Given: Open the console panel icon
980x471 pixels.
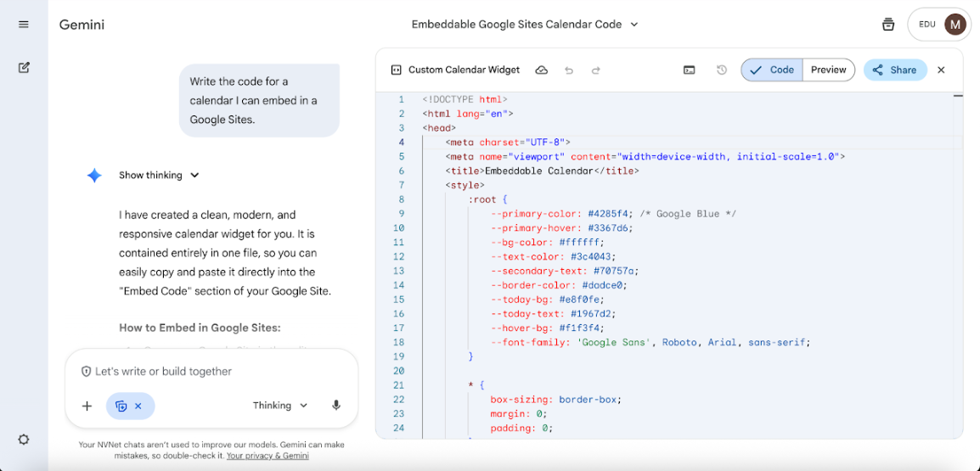Looking at the screenshot, I should tap(689, 70).
